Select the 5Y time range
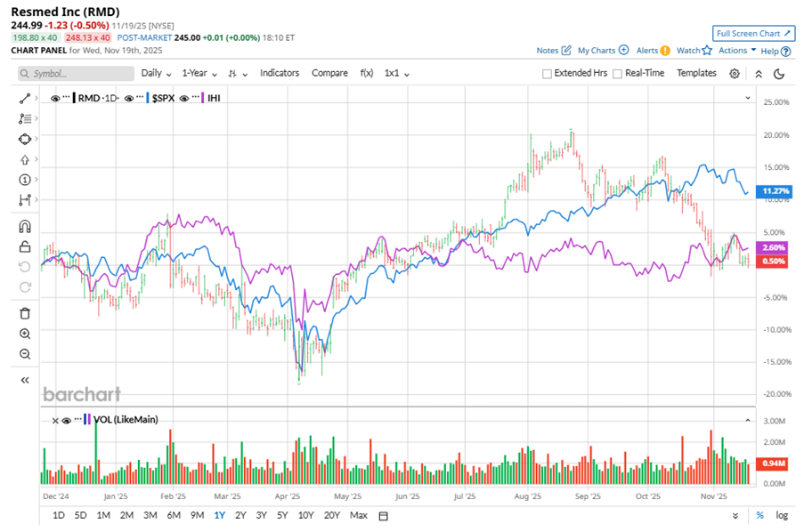 click(282, 515)
